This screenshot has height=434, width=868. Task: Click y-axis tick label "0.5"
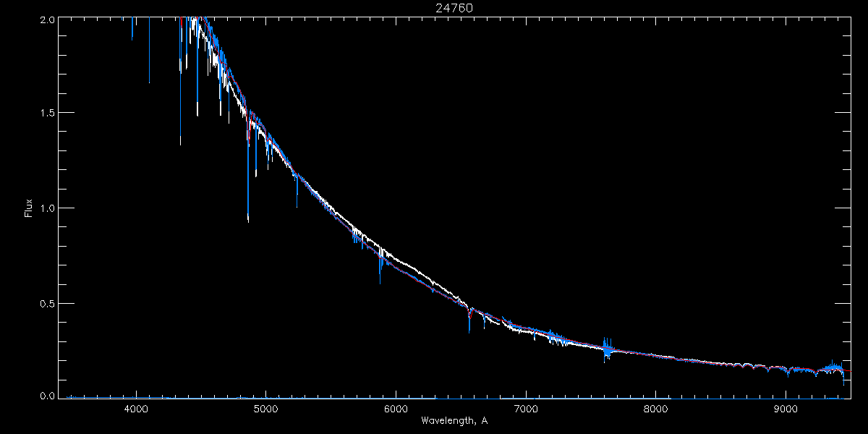(x=46, y=302)
